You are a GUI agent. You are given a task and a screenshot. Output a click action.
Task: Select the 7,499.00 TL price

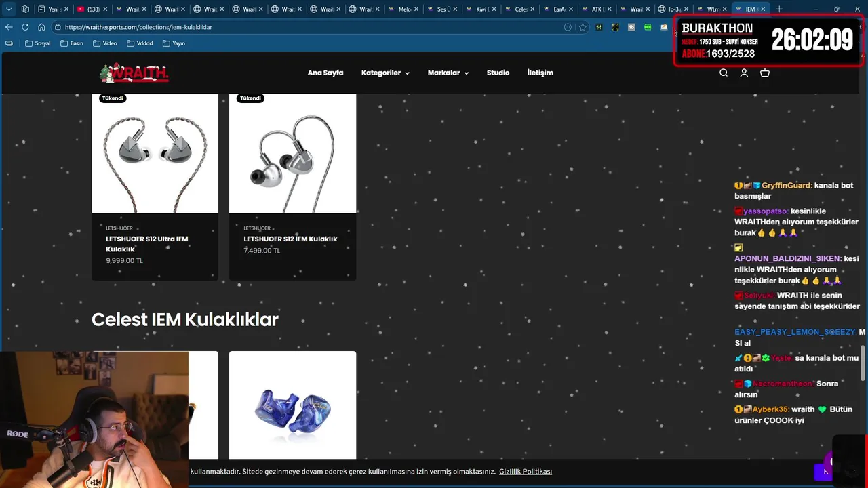coord(262,250)
